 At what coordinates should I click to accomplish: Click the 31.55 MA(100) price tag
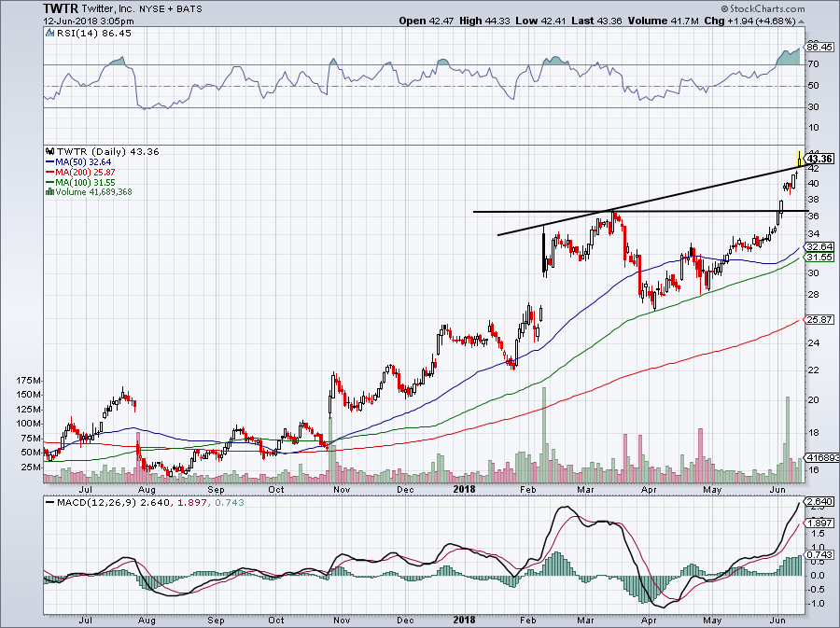819,258
